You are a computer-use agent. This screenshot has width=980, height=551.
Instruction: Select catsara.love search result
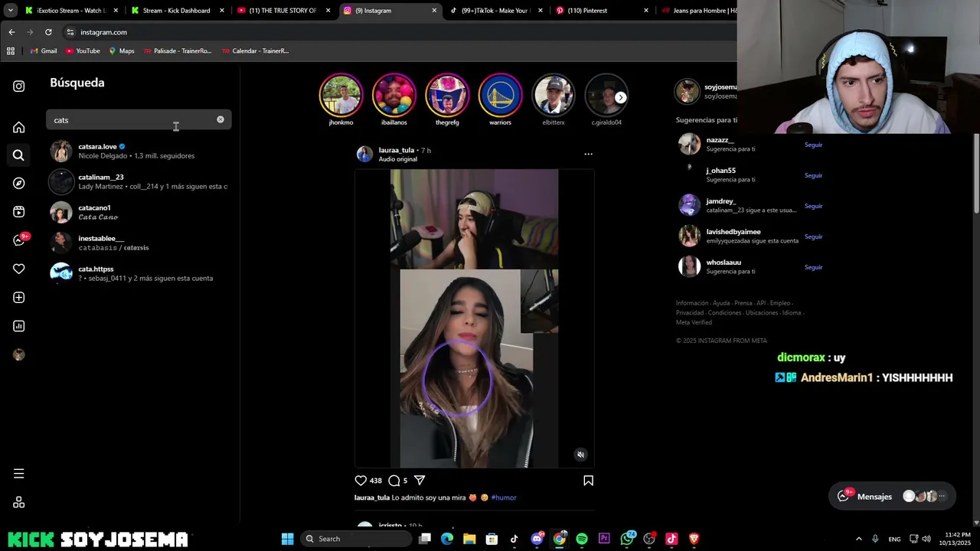139,151
